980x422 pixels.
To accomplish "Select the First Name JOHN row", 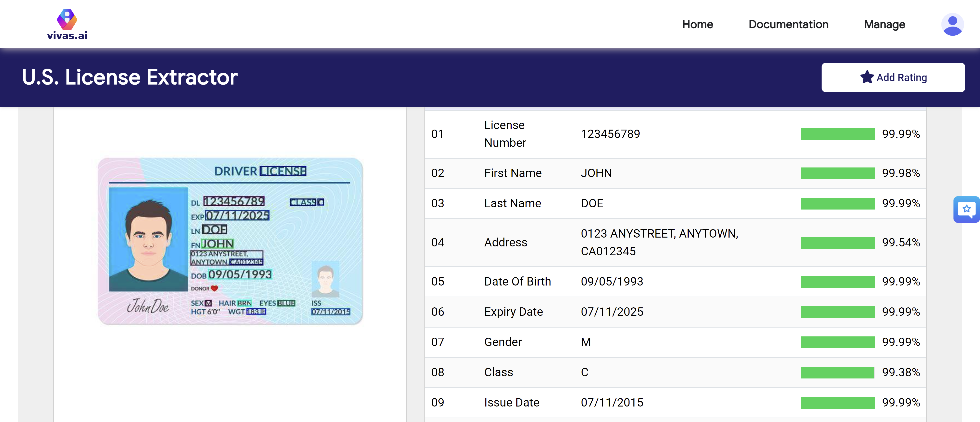I will pyautogui.click(x=596, y=173).
